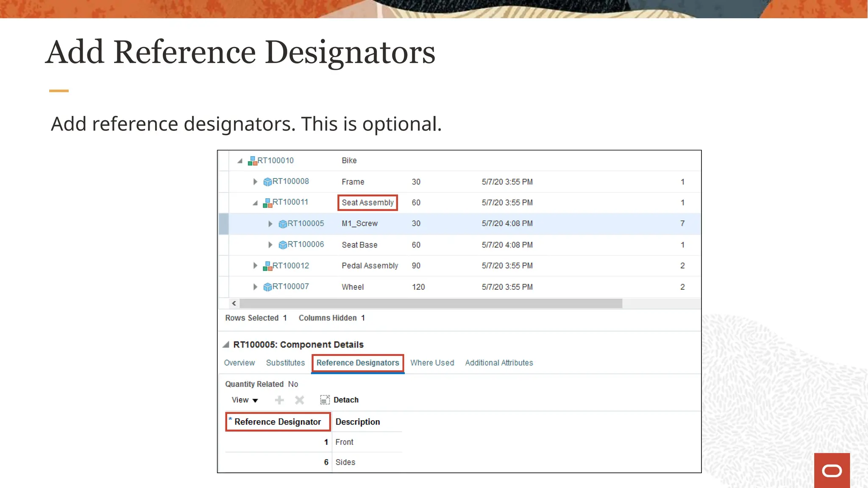The image size is (868, 488).
Task: Collapse the RT100010 Bike node
Action: point(240,161)
